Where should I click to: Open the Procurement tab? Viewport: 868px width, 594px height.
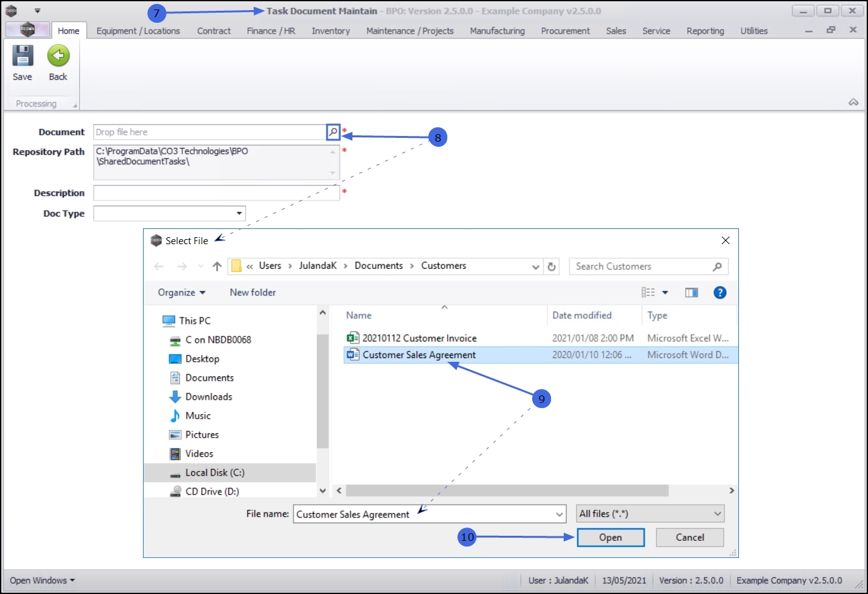click(566, 30)
